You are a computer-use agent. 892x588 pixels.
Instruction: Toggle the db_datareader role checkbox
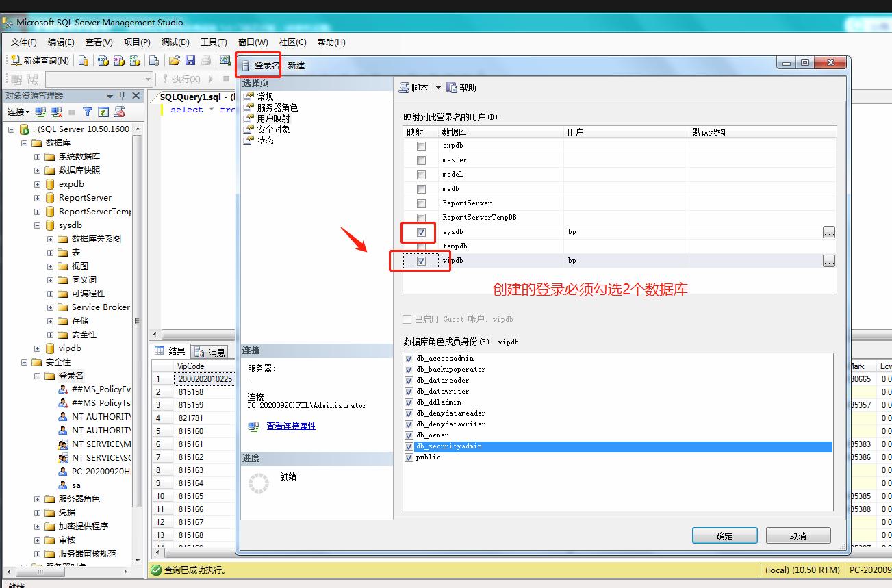409,381
